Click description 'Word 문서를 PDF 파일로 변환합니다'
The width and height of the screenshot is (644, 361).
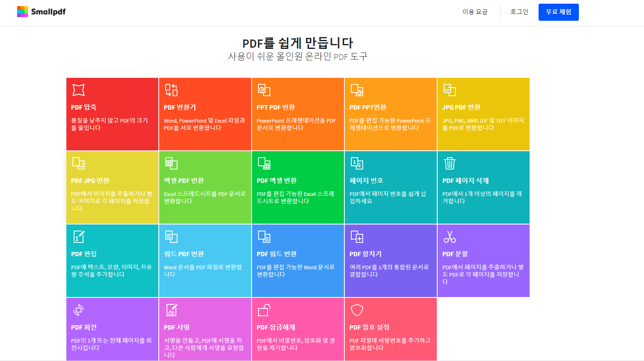pos(203,271)
